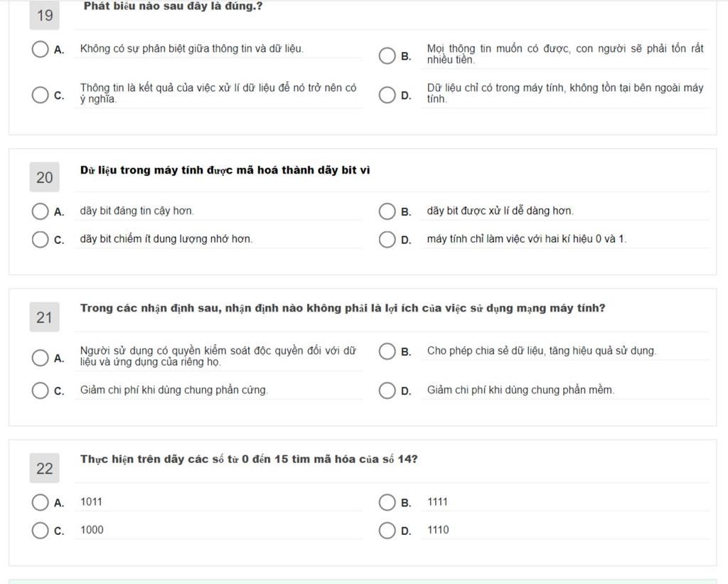728x584 pixels.
Task: Click question number 20 badge
Action: [x=45, y=177]
